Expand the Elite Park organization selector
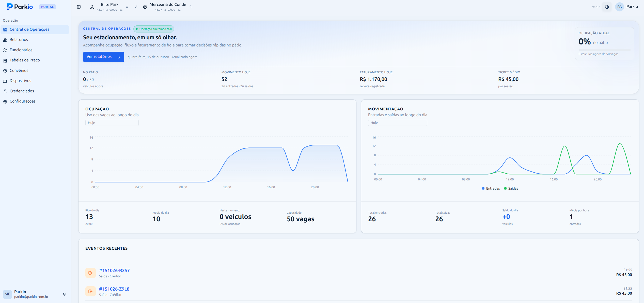 coord(127,7)
